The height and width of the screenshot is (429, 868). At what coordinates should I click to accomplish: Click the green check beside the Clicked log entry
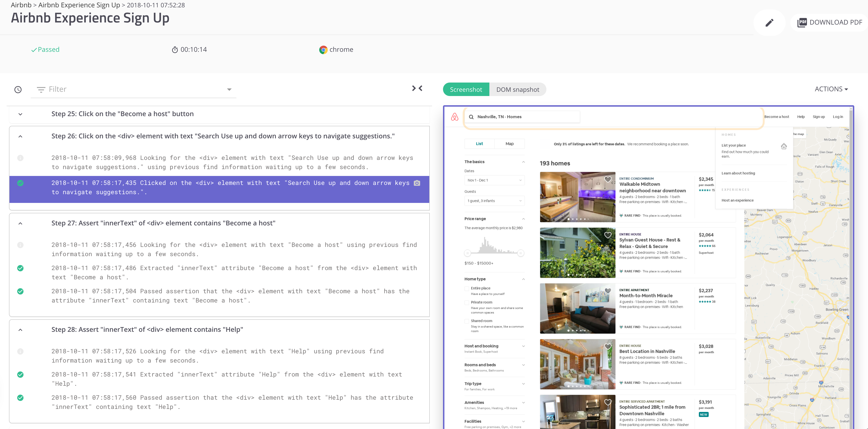pyautogui.click(x=20, y=183)
